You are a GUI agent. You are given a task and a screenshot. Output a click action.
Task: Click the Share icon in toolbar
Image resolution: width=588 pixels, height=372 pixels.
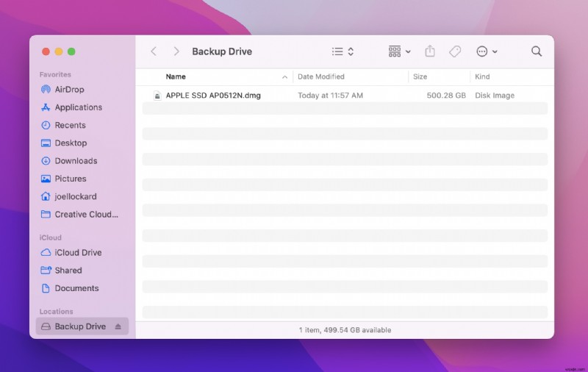point(430,51)
